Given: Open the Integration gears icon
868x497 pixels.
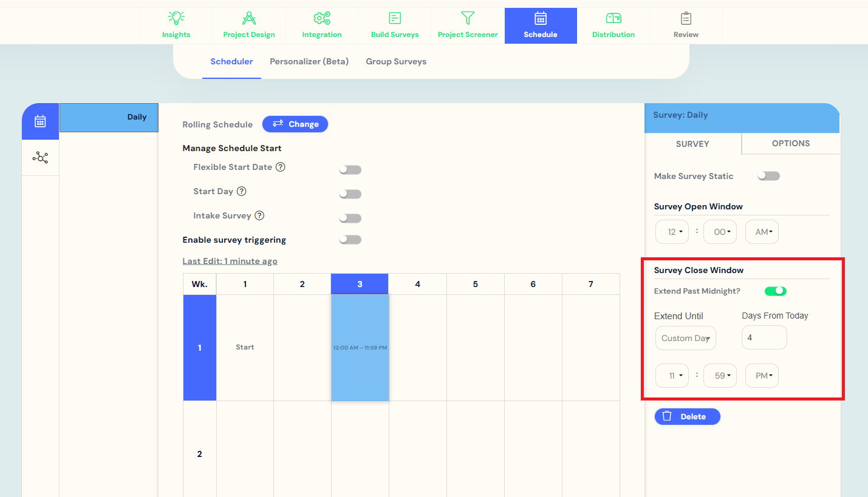Looking at the screenshot, I should [x=322, y=18].
